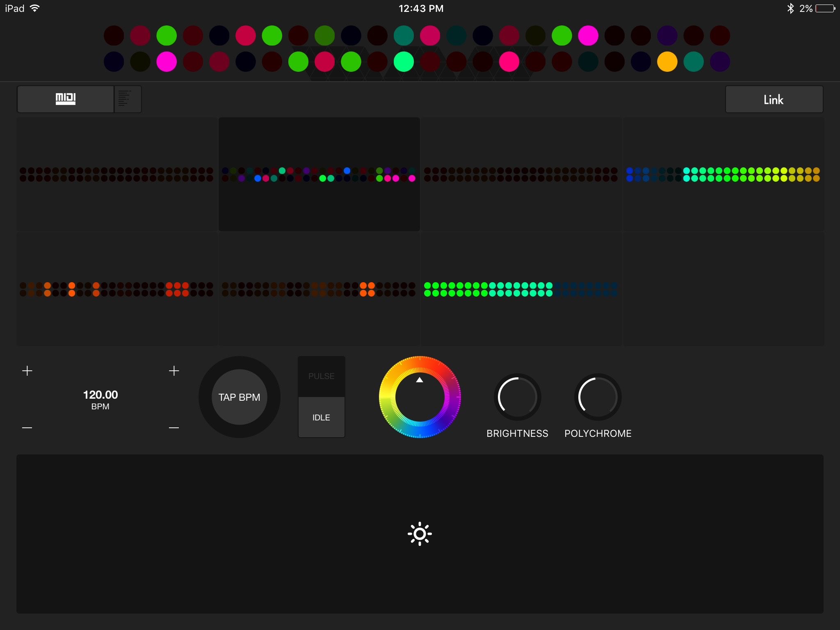Viewport: 840px width, 630px height.
Task: Switch mode to PULSE
Action: click(321, 376)
